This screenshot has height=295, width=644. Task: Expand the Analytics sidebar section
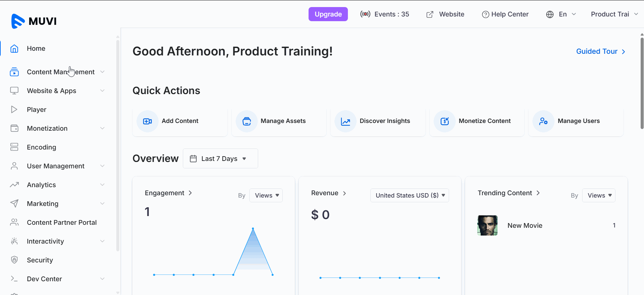(102, 185)
